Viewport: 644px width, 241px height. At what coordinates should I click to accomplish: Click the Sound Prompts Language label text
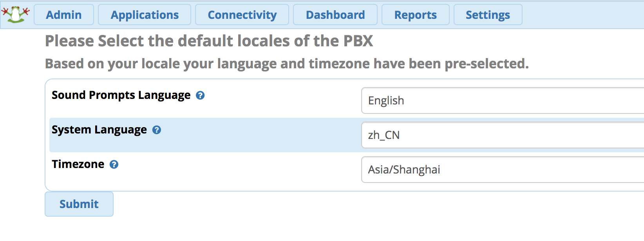(121, 95)
